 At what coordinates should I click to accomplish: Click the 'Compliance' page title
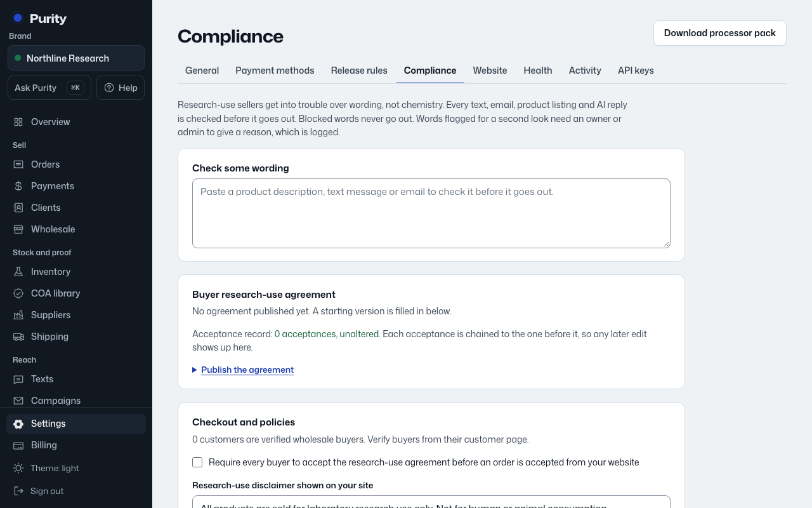coord(230,36)
